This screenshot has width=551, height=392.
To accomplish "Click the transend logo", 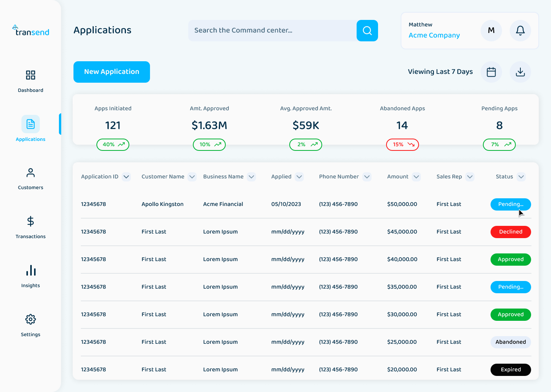I will point(31,31).
